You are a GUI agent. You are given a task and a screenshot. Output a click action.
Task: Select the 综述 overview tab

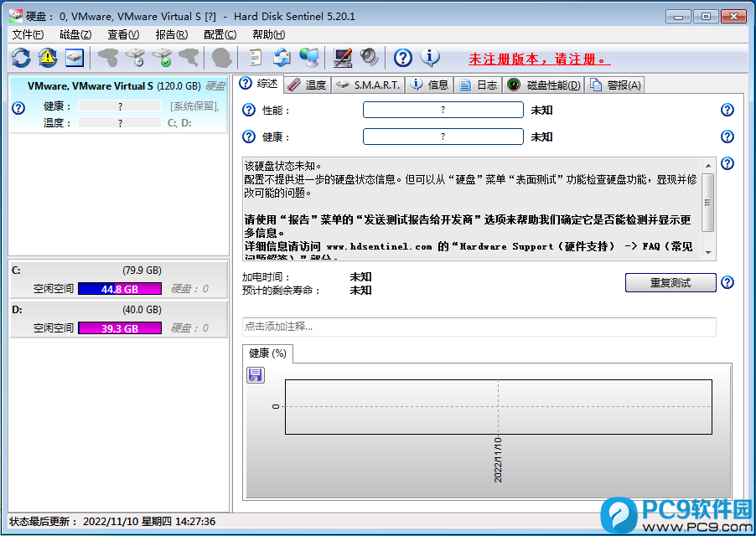tap(259, 84)
